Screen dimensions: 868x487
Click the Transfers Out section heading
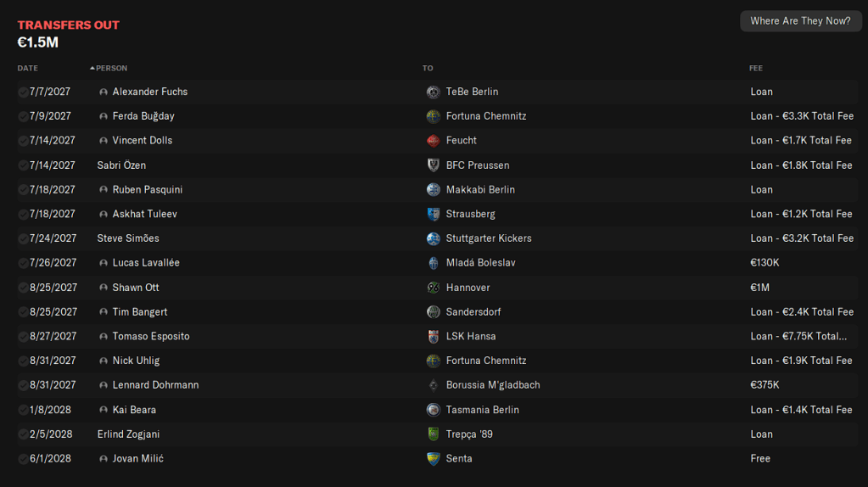click(x=69, y=25)
